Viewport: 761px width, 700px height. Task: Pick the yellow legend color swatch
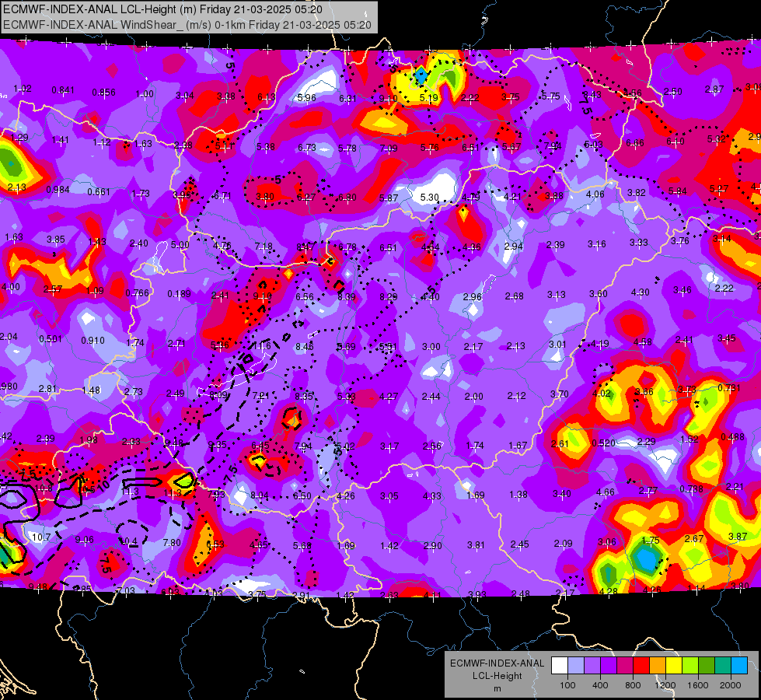pyautogui.click(x=674, y=666)
